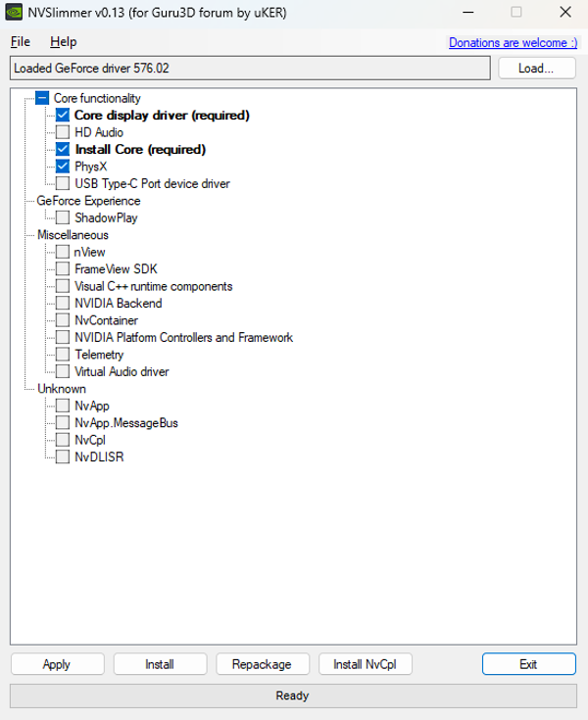Screen dimensions: 588x720
Task: Check the FrameView SDK box
Action: (x=63, y=268)
